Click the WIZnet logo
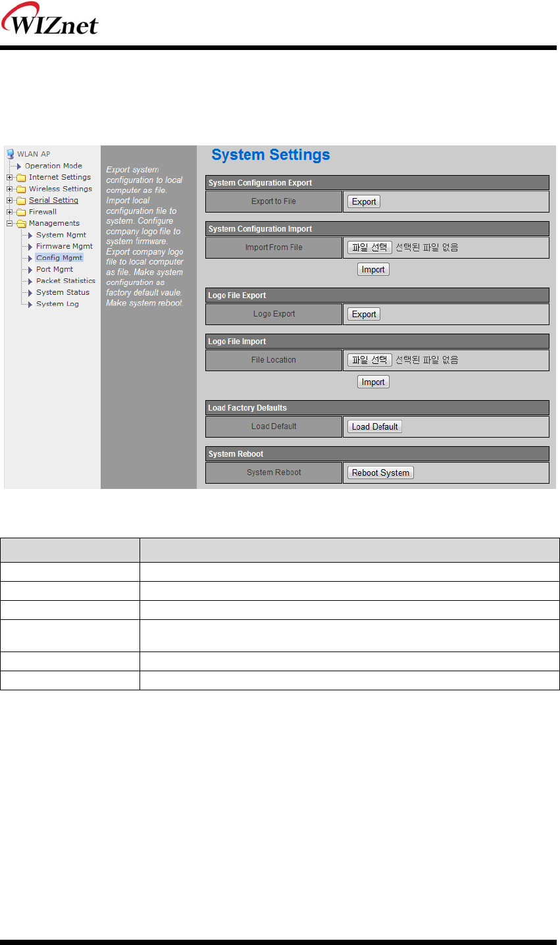This screenshot has height=945, width=560. point(49,18)
